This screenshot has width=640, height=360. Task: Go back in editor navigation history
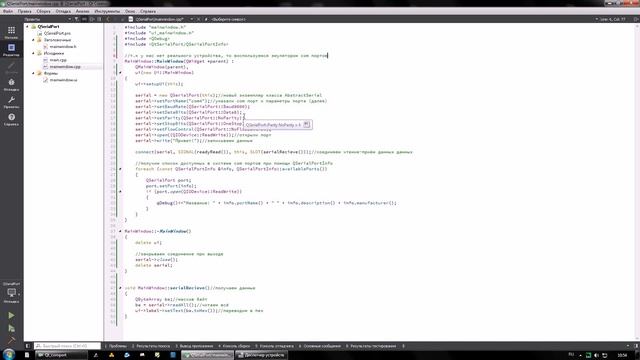[x=108, y=19]
